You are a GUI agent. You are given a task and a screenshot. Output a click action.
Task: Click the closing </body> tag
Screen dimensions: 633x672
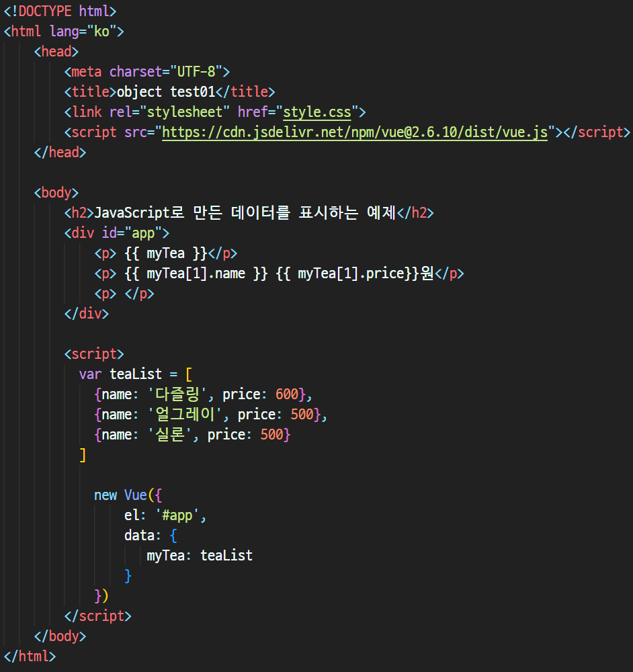[60, 636]
